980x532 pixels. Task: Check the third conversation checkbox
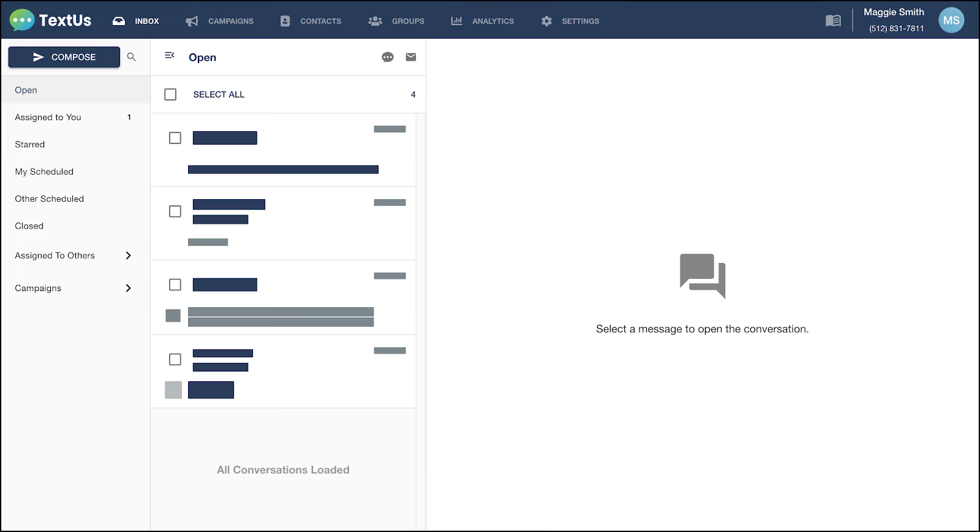coord(175,285)
